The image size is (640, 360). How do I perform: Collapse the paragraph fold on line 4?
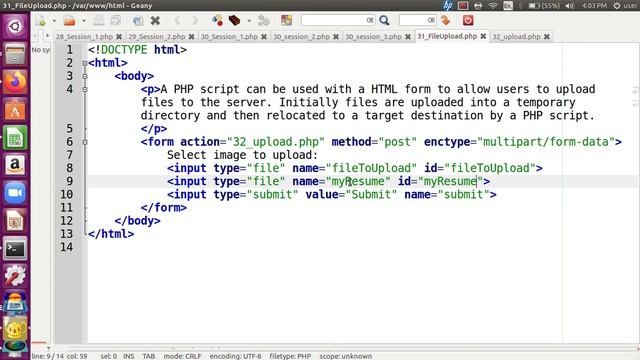click(x=84, y=89)
